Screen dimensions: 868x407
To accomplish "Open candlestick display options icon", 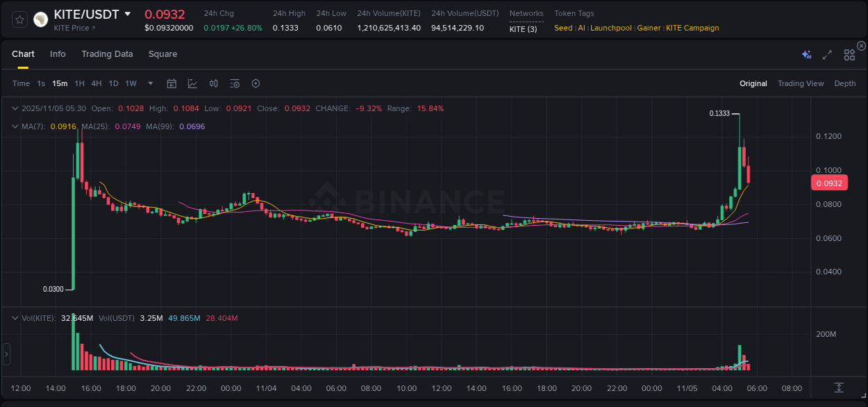I will tap(213, 83).
